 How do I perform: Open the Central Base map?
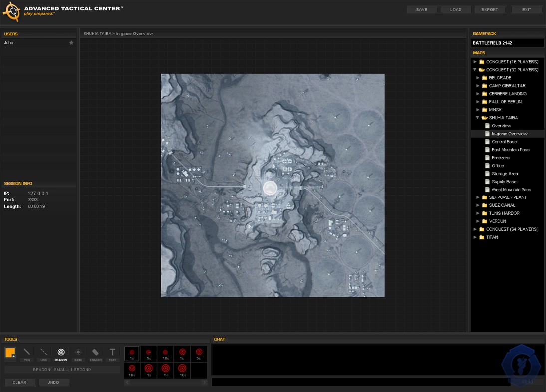coord(504,142)
